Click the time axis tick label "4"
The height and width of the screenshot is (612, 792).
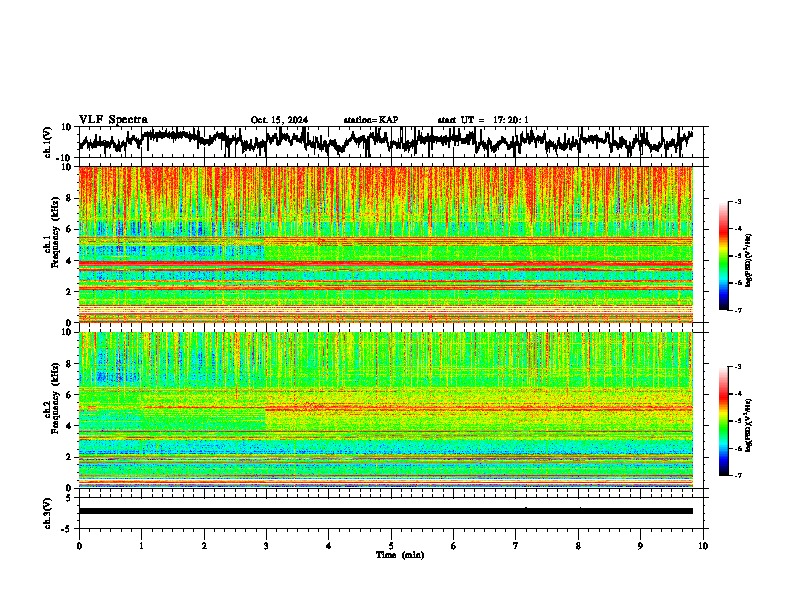(329, 546)
